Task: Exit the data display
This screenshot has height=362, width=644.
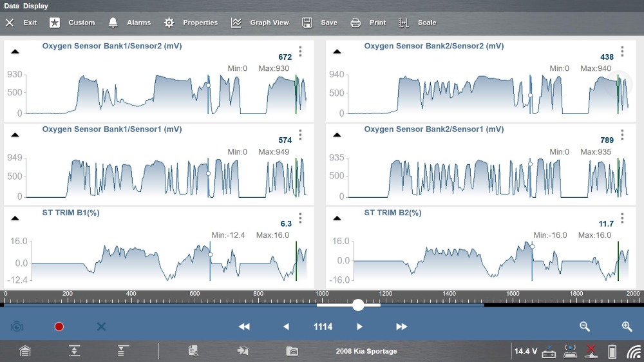Action: (21, 23)
